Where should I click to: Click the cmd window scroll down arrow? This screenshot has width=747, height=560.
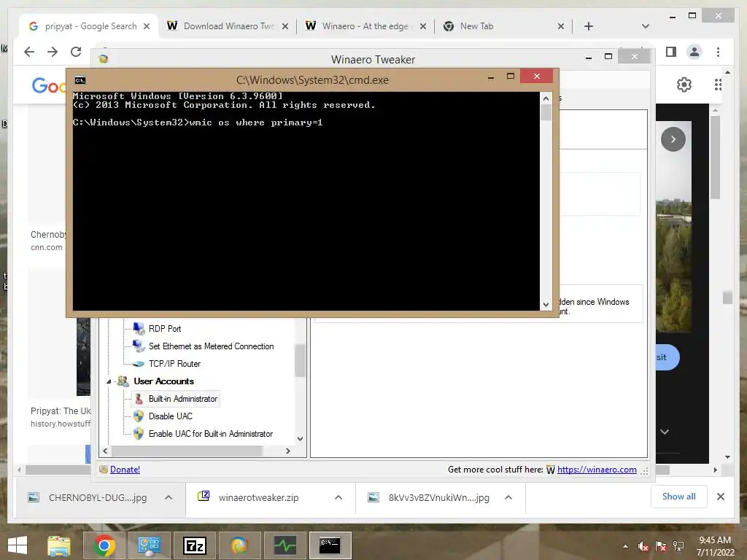click(546, 304)
